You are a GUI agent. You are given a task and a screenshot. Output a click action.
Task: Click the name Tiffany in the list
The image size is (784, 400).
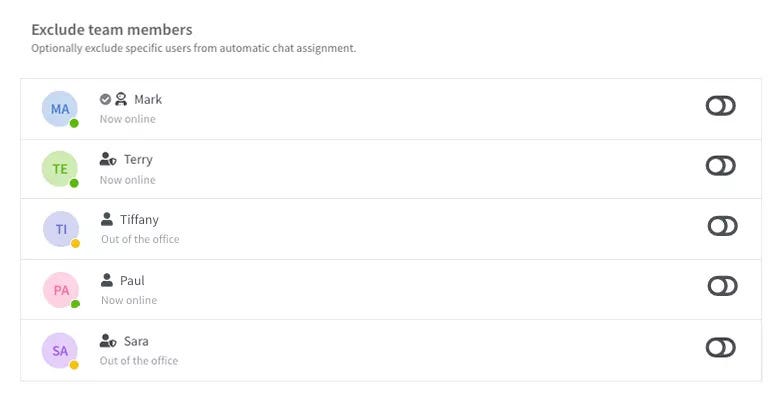pyautogui.click(x=139, y=220)
